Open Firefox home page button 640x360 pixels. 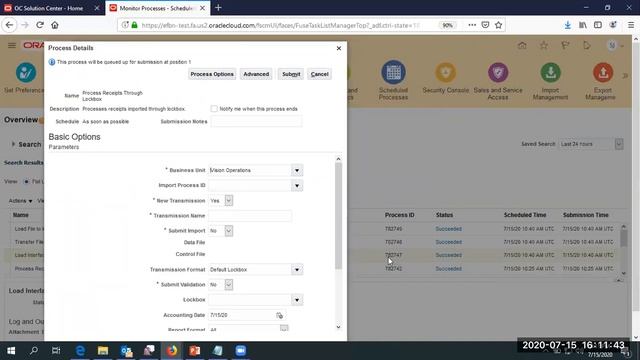[x=55, y=25]
